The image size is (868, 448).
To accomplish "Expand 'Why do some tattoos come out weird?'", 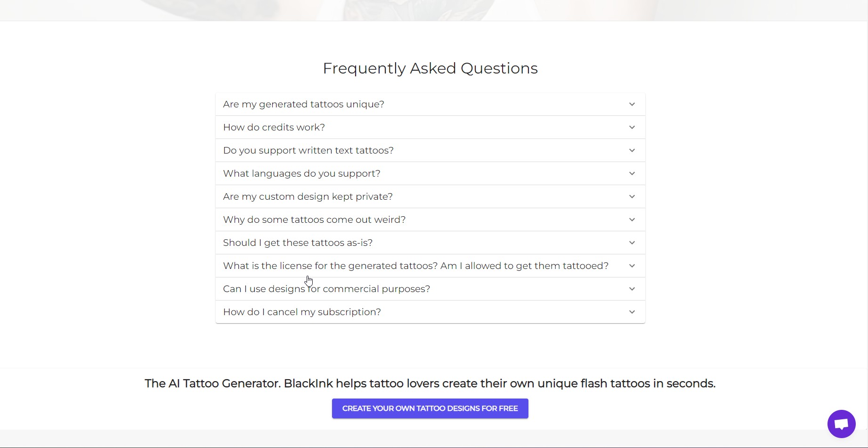I will pyautogui.click(x=315, y=220).
